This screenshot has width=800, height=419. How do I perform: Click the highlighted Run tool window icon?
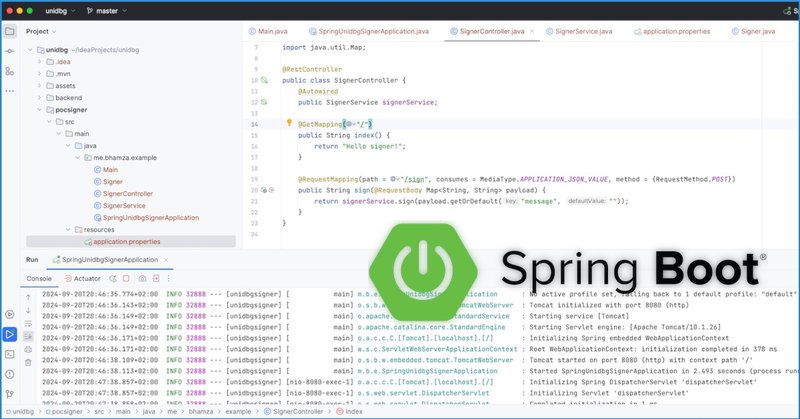pos(10,335)
